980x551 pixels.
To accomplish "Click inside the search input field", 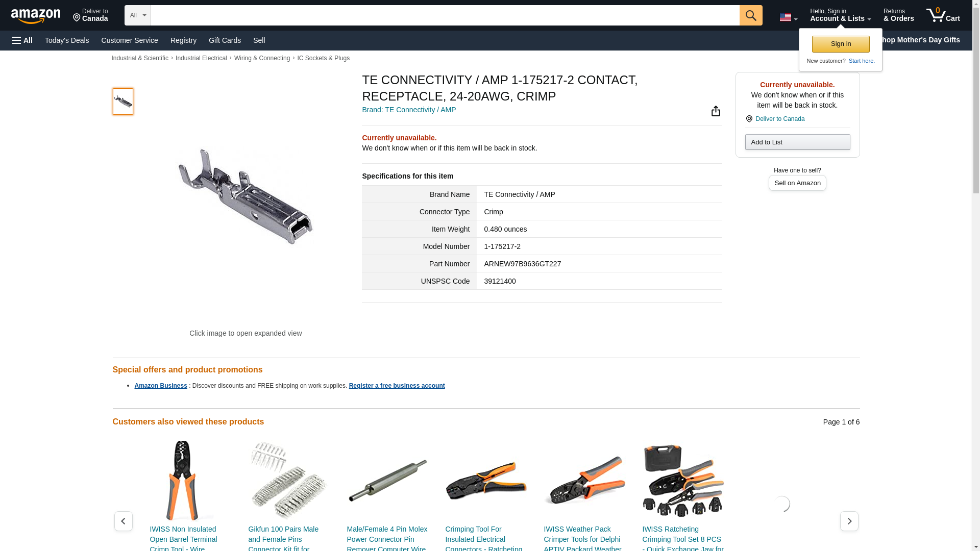I will (x=445, y=15).
